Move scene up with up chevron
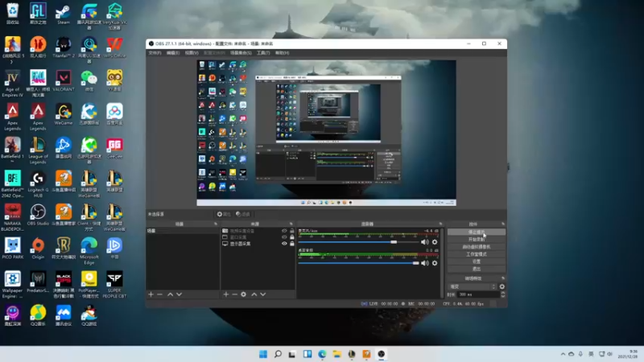Viewport: 644px width, 362px height. 170,294
